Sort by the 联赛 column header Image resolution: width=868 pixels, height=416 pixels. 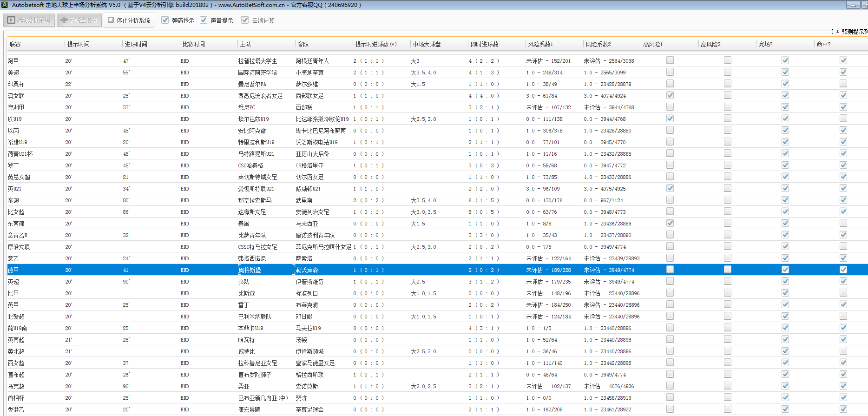[15, 44]
